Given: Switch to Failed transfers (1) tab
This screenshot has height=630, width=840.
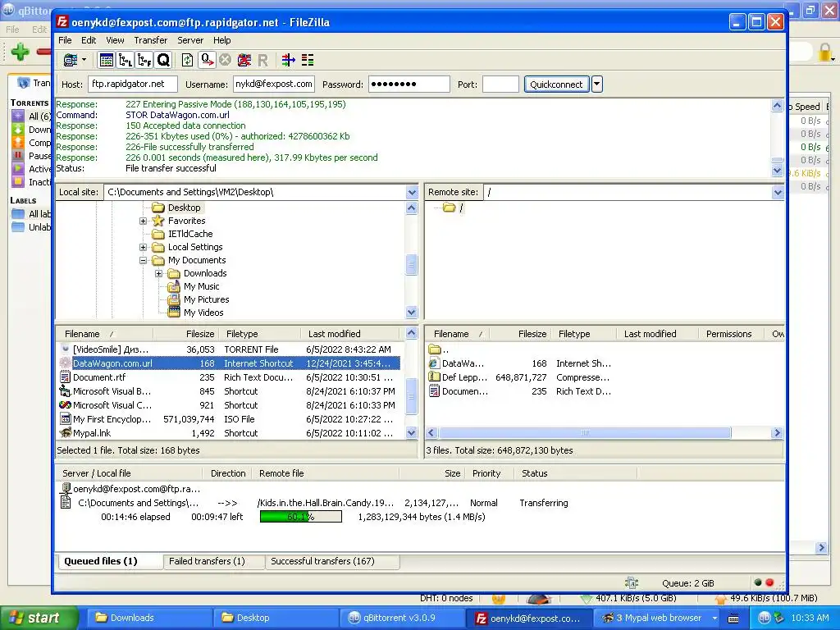Looking at the screenshot, I should [x=207, y=561].
